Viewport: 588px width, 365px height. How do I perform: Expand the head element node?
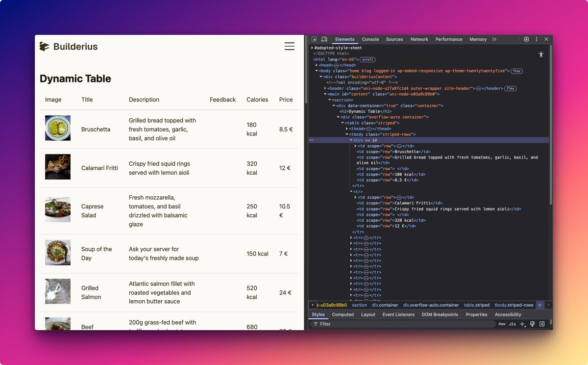316,65
